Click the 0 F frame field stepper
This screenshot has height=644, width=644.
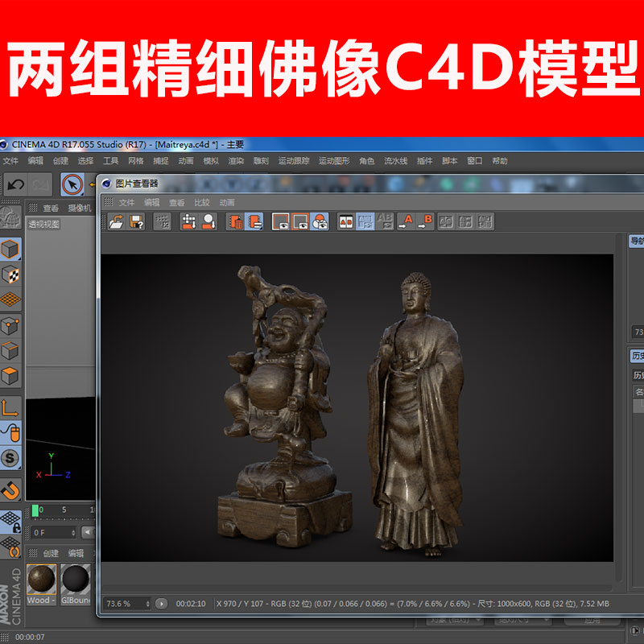[x=73, y=533]
